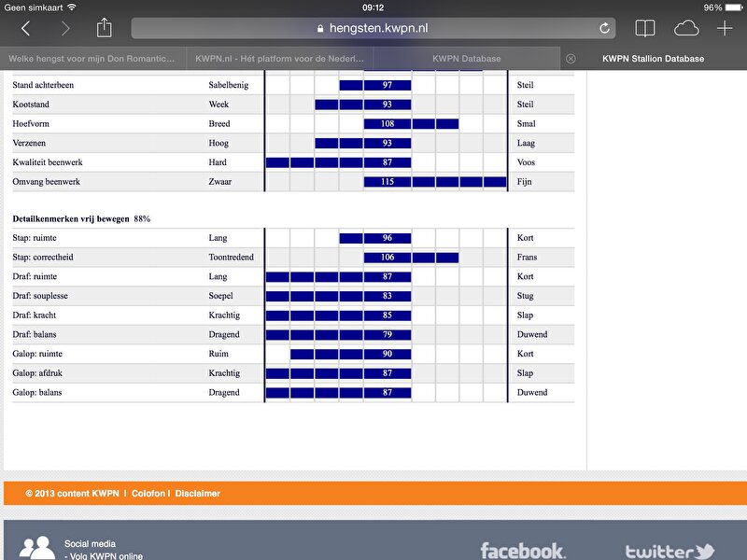Open a new tab with plus icon
747x560 pixels.
coord(725,28)
